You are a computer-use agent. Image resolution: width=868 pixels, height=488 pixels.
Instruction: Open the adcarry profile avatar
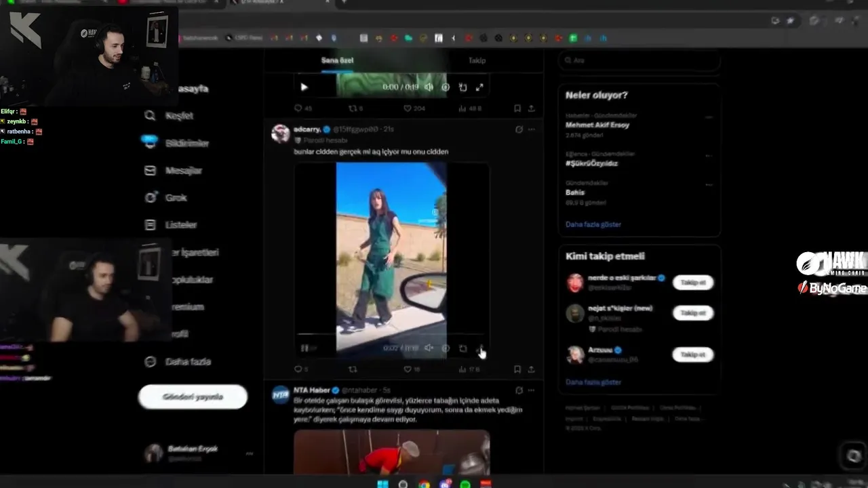(280, 134)
